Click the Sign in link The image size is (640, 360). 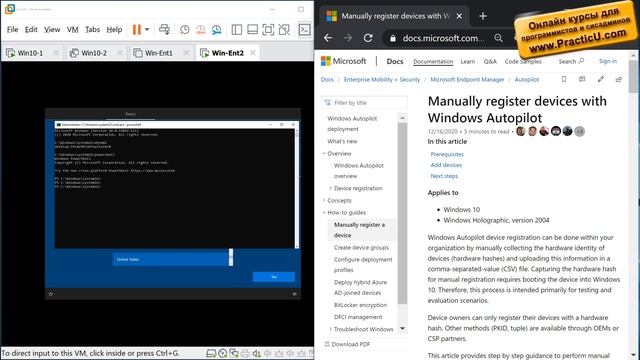[x=608, y=61]
